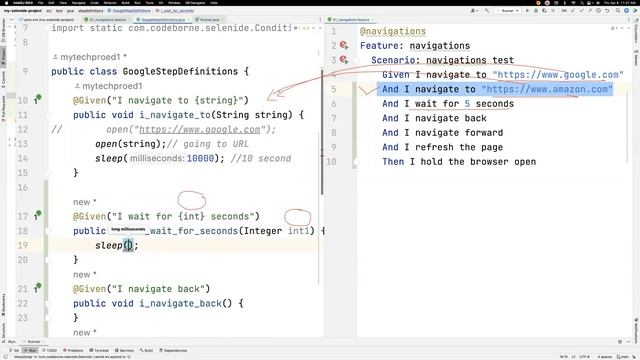Click the run gutter icon beside Feature line 2

344,45
